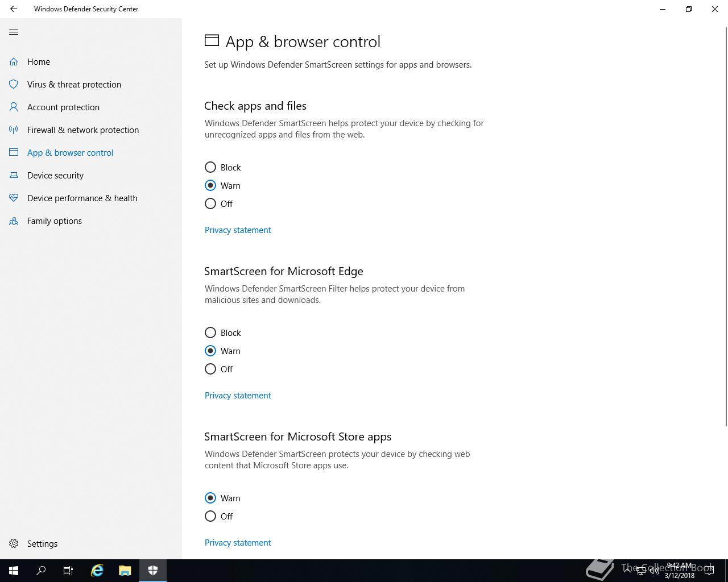Click the 'Check apps and files' heading

click(255, 106)
